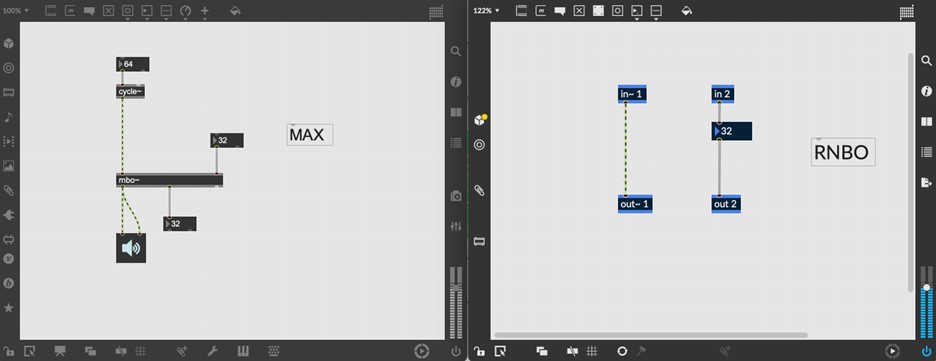Toggle the grid in the RNBO bottom toolbar
Screen dimensions: 936x361
(x=592, y=351)
